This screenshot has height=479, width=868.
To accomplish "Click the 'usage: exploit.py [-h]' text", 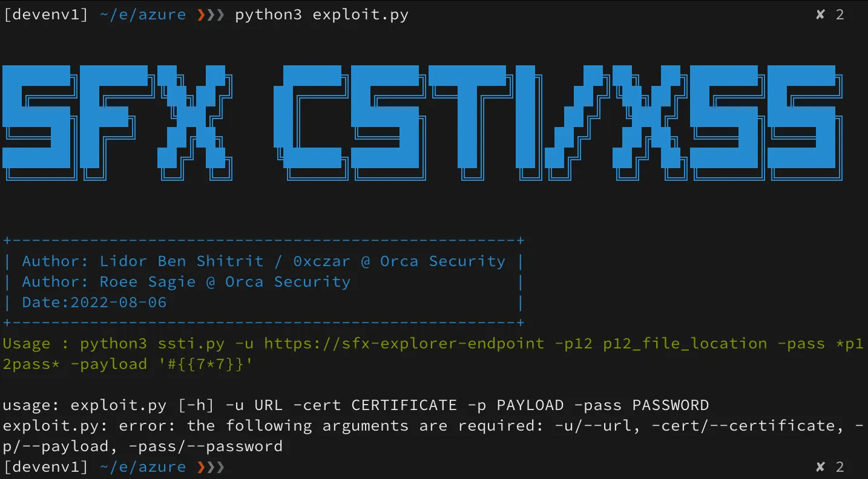I will [109, 405].
